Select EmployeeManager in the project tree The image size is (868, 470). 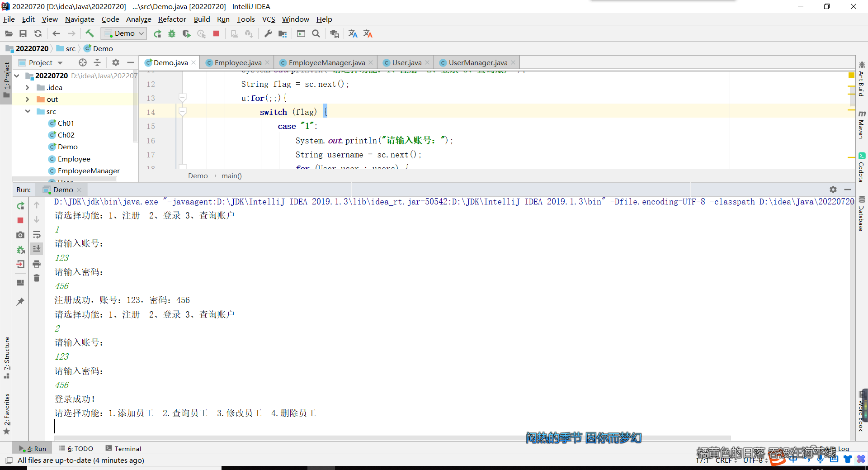(89, 171)
